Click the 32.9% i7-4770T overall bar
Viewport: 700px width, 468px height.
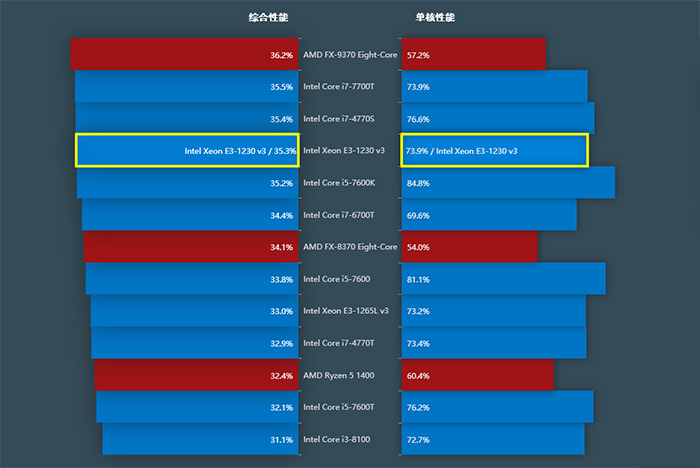click(195, 343)
